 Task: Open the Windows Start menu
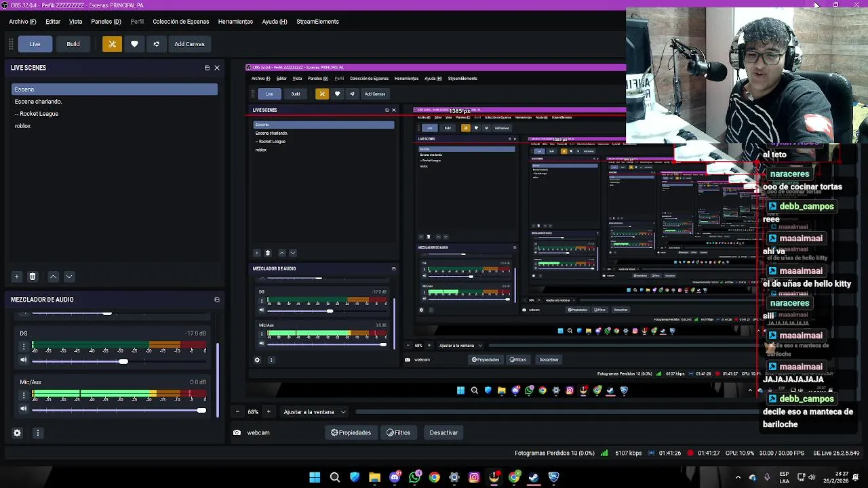click(315, 477)
